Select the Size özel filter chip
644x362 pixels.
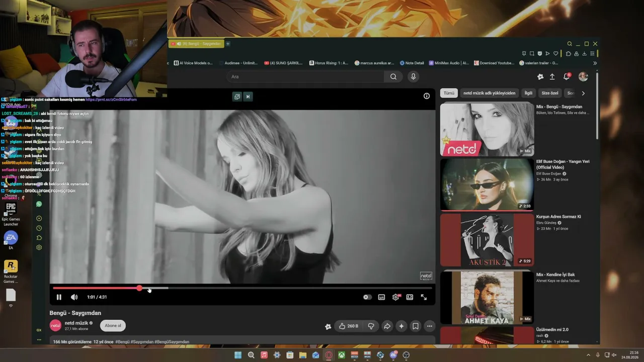click(x=550, y=93)
